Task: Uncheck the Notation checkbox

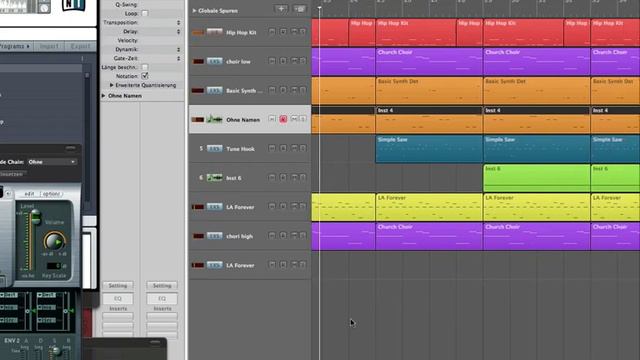Action: click(x=145, y=76)
